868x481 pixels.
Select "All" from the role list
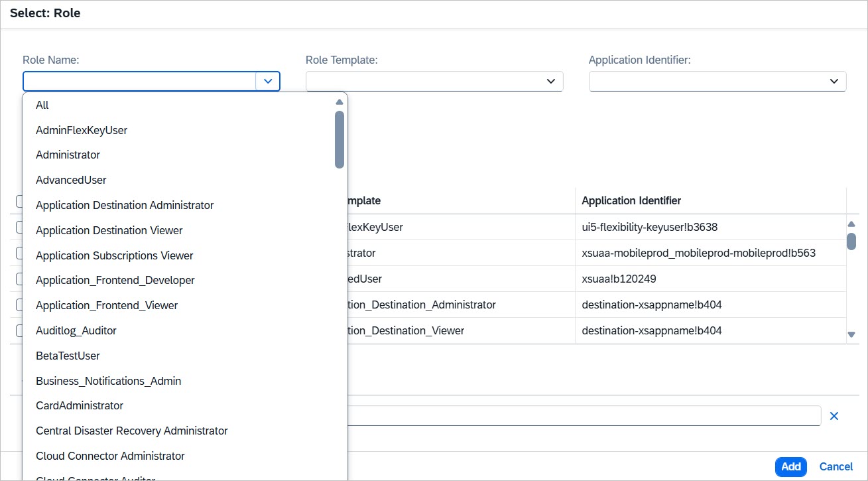pyautogui.click(x=42, y=105)
